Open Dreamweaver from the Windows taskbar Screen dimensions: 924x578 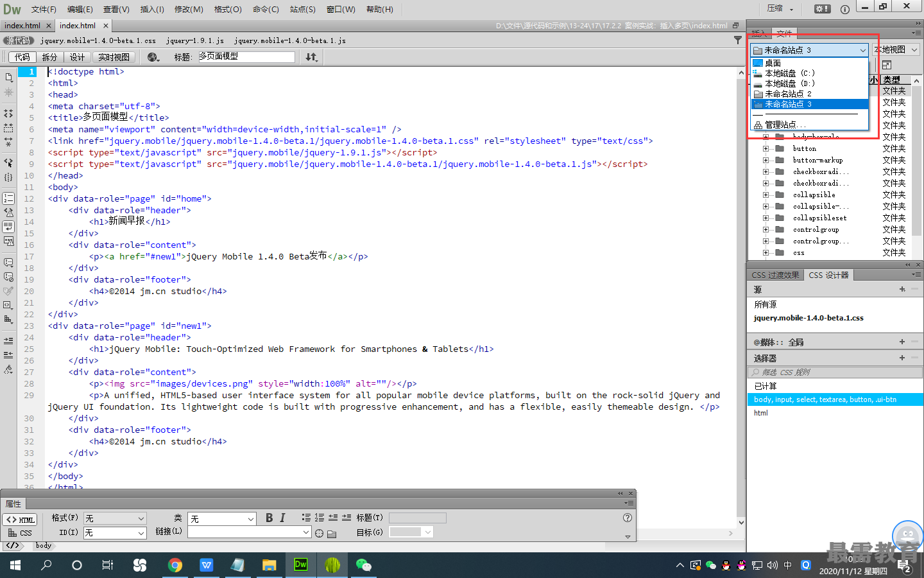pos(300,565)
